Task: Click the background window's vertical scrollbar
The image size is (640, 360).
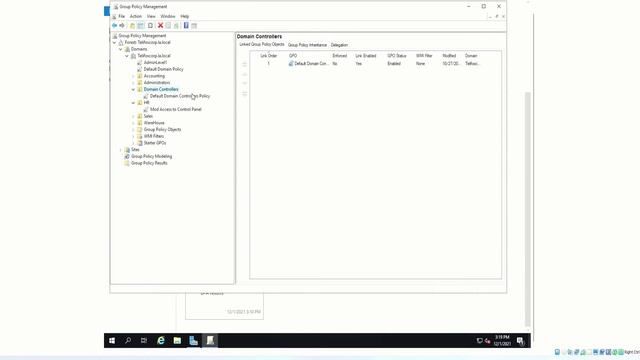Action: (x=528, y=209)
